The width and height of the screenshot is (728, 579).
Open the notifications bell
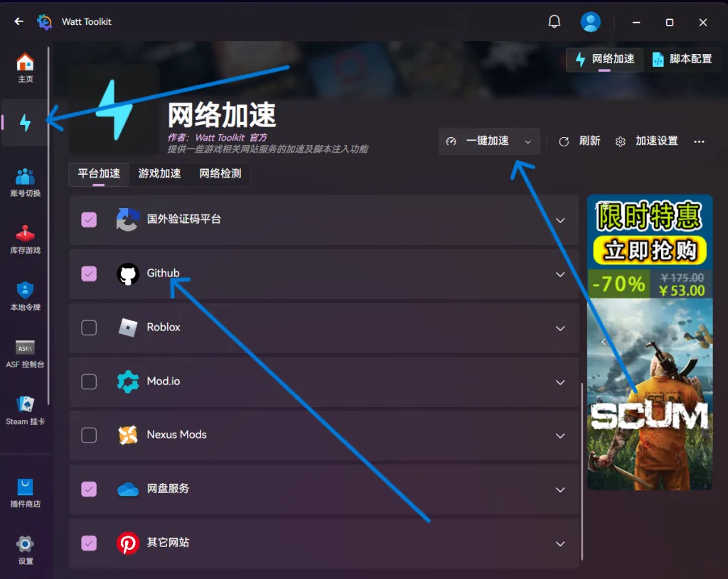[x=555, y=21]
